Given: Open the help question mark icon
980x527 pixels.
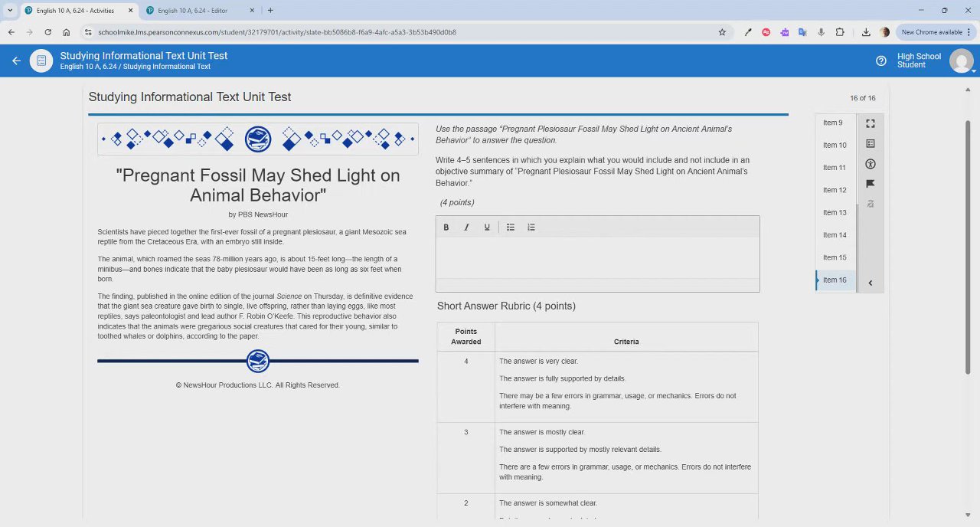Looking at the screenshot, I should (881, 61).
